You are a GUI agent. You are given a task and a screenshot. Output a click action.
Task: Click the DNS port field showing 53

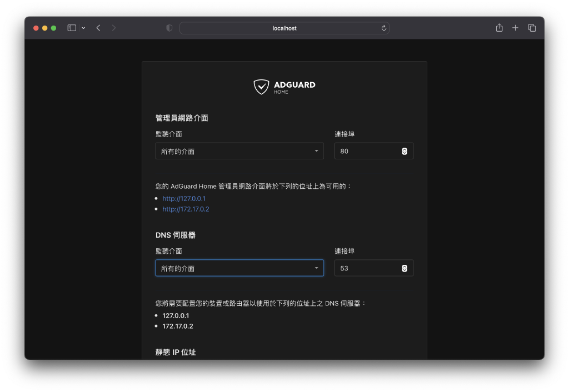(374, 268)
